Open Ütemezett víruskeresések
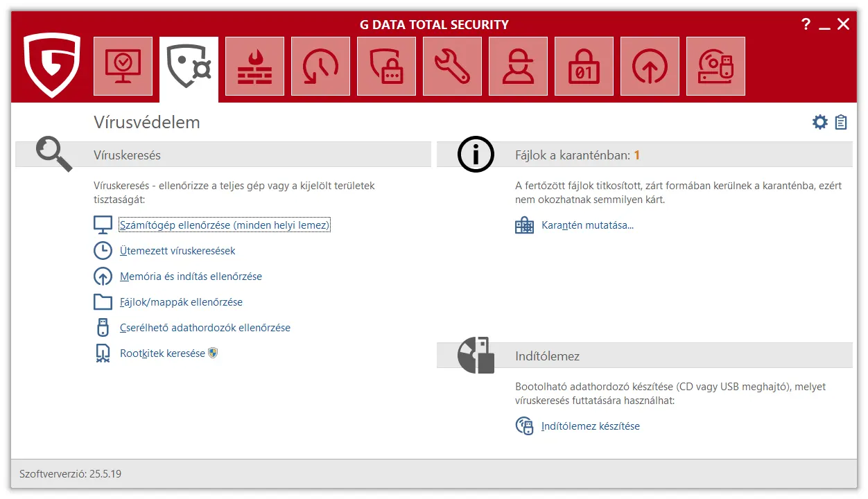This screenshot has width=868, height=499. [x=177, y=251]
